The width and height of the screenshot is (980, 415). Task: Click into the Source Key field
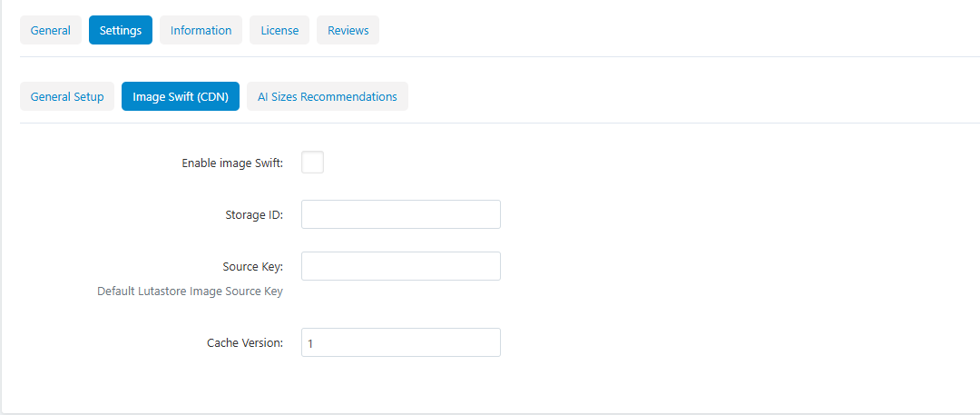pos(401,266)
